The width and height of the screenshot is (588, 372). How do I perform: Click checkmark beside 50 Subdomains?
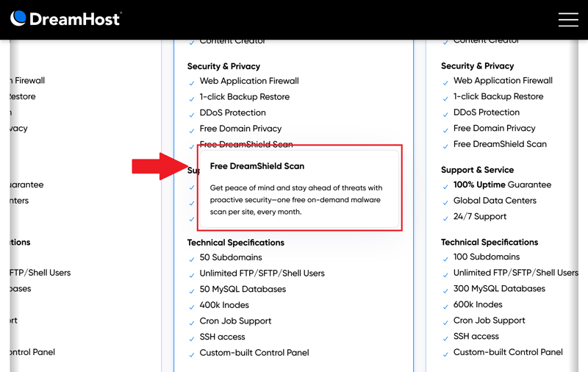(x=192, y=260)
